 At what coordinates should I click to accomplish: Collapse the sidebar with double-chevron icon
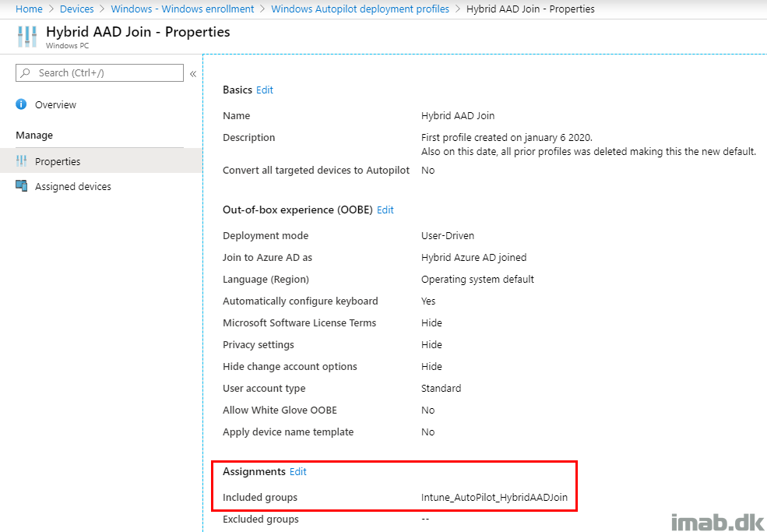tap(193, 74)
